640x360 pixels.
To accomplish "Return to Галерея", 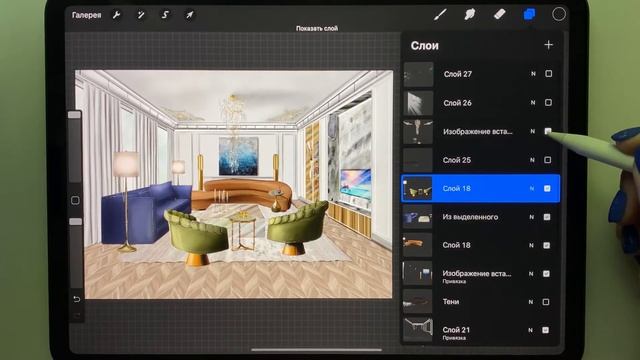I will coord(87,15).
